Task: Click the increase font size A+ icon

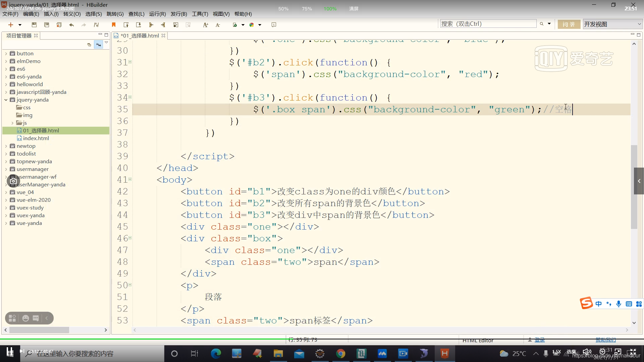Action: coord(206,25)
